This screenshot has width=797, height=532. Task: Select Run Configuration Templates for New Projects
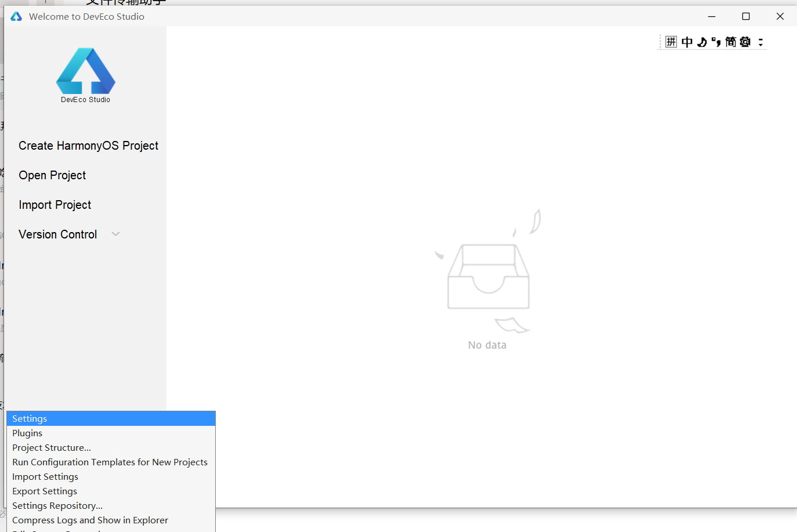pyautogui.click(x=110, y=462)
